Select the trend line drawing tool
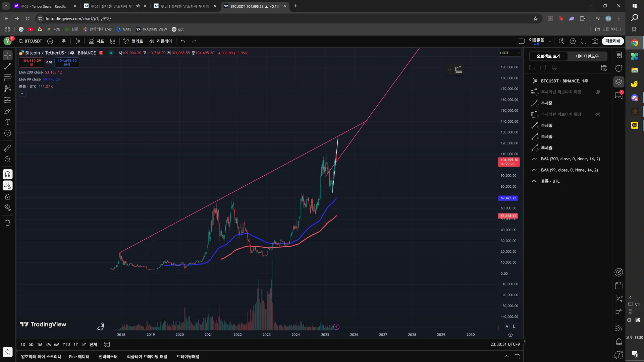The height and width of the screenshot is (362, 644). tap(7, 67)
